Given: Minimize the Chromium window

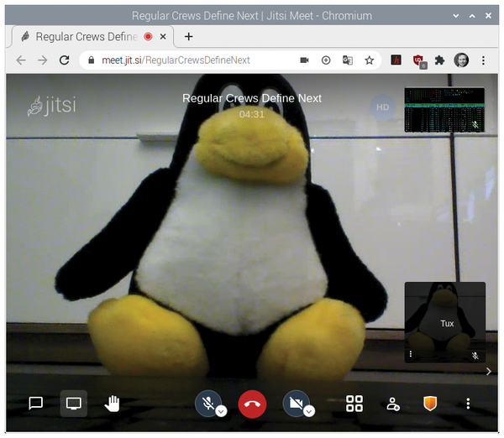Looking at the screenshot, I should (455, 15).
